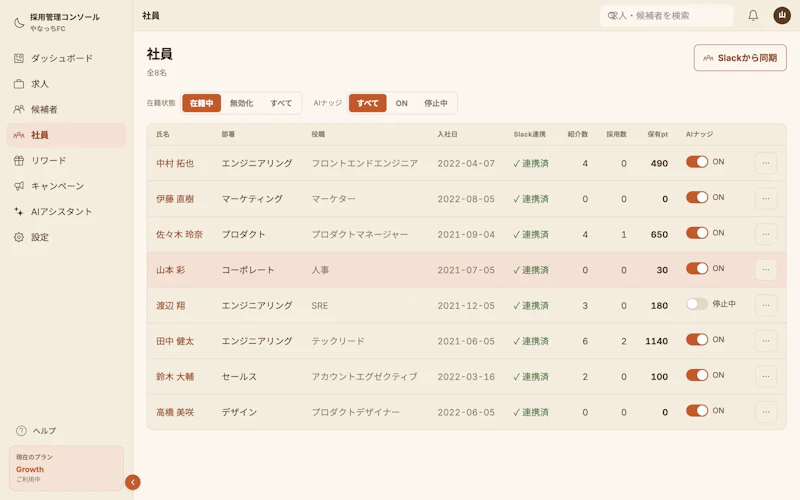Open row menu for 渡辺 翔
Screen dimensions: 800x500
pyautogui.click(x=766, y=305)
